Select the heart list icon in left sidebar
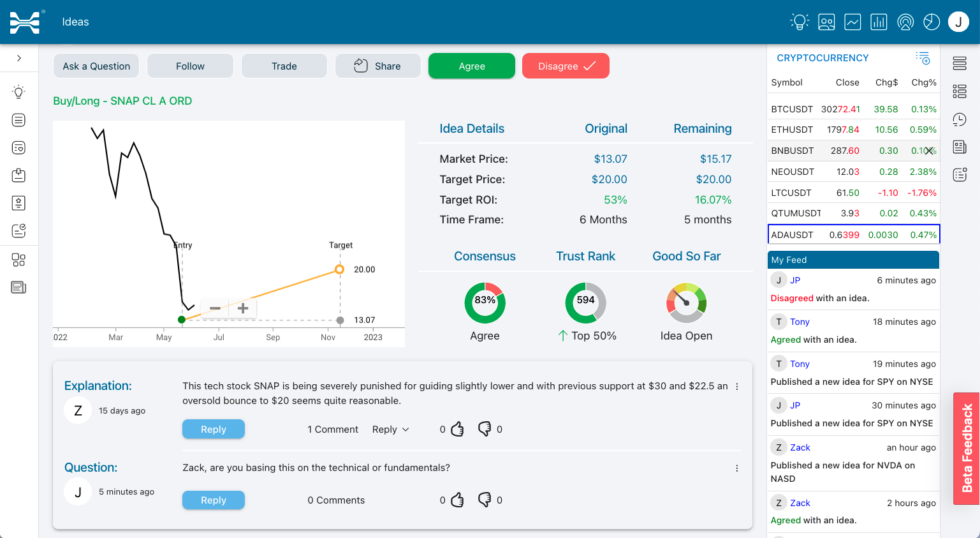The image size is (980, 538). (18, 147)
